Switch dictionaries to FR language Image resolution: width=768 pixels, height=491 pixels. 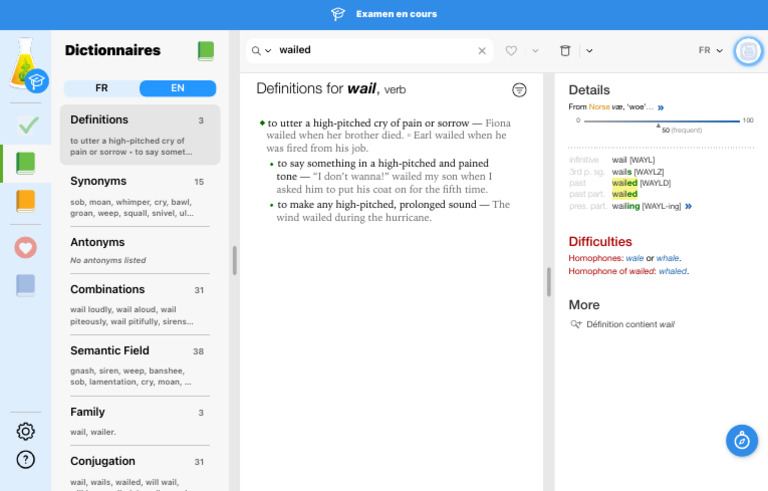pos(101,88)
